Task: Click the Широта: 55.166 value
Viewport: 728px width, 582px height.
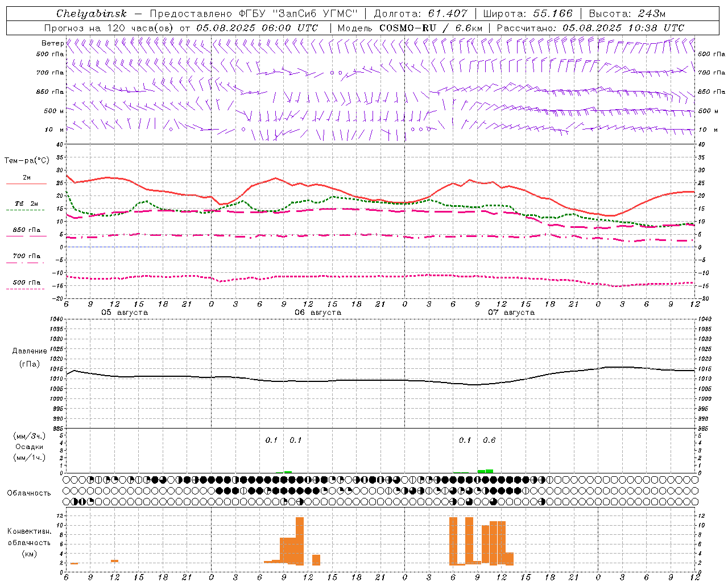Action: click(528, 14)
